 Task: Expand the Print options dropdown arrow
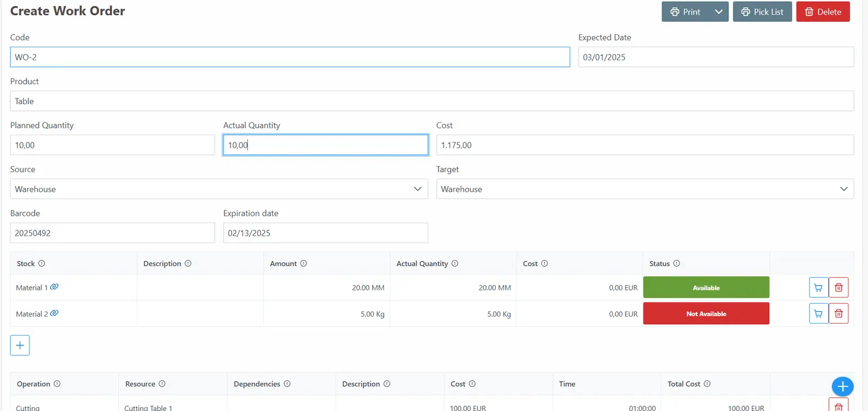click(x=719, y=12)
